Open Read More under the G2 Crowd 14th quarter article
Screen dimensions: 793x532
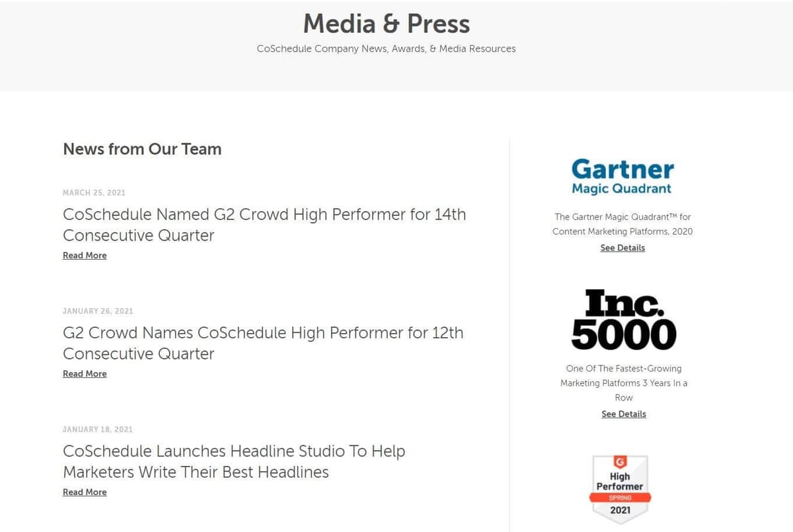click(x=84, y=255)
